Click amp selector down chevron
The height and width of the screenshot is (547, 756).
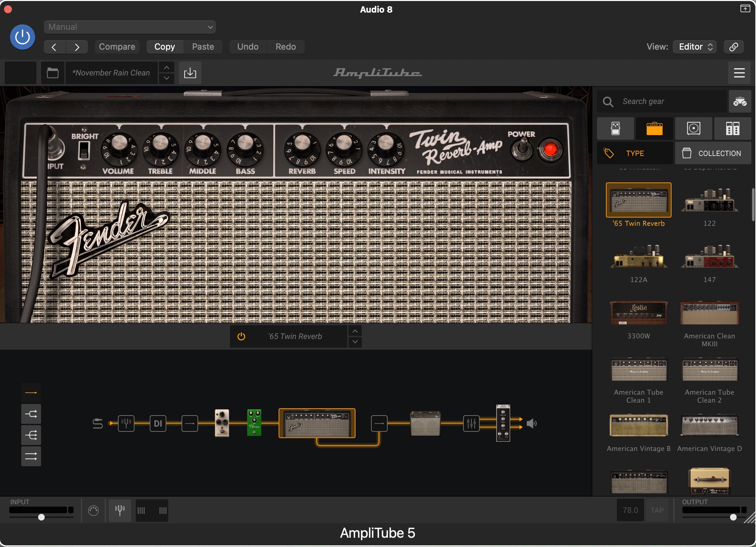[x=355, y=342]
